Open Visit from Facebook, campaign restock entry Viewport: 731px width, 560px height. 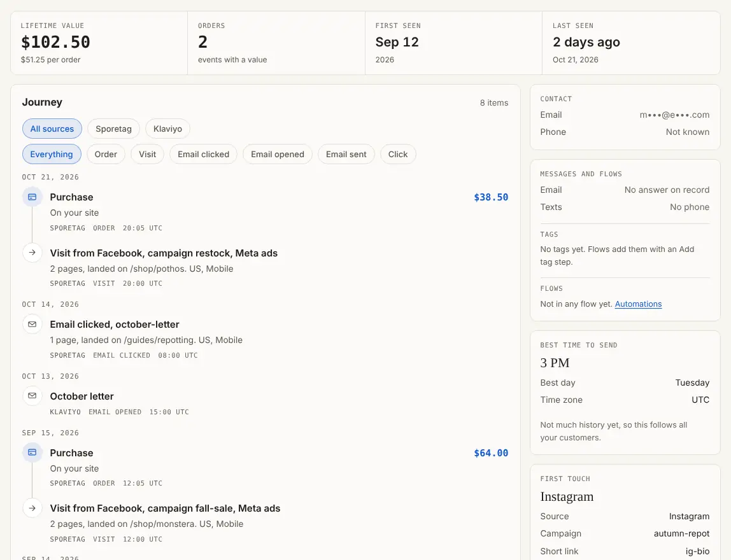click(164, 253)
